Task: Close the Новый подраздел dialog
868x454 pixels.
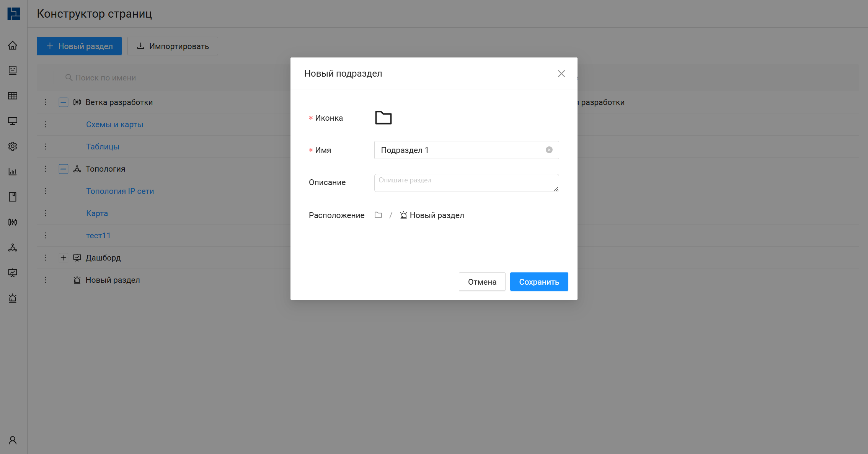Action: click(x=561, y=74)
